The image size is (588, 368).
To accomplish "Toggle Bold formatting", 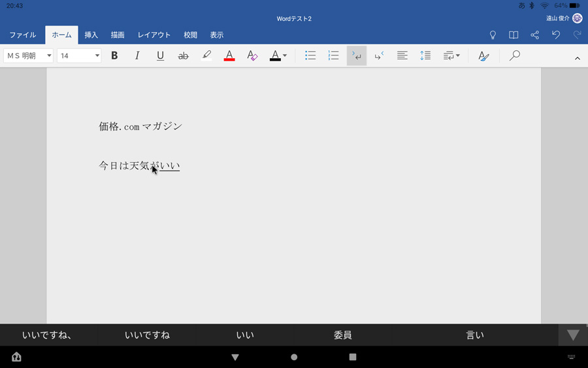I will (114, 56).
